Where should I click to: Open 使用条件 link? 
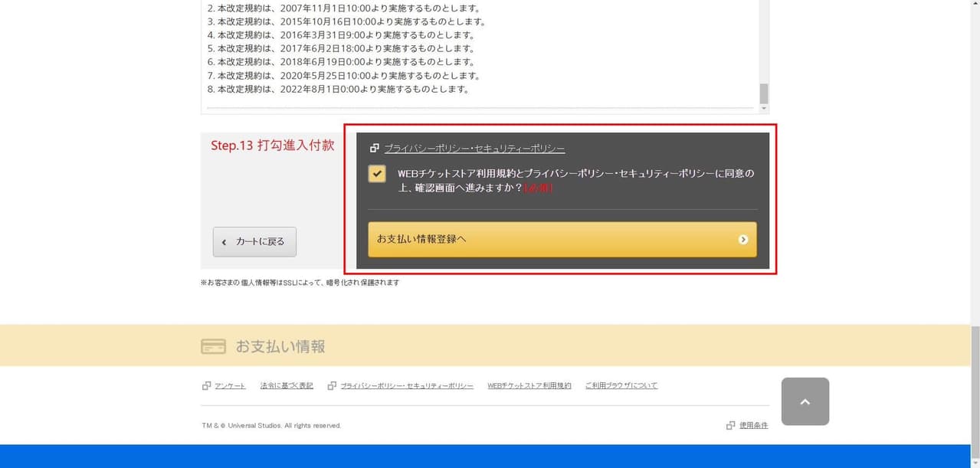tap(754, 425)
